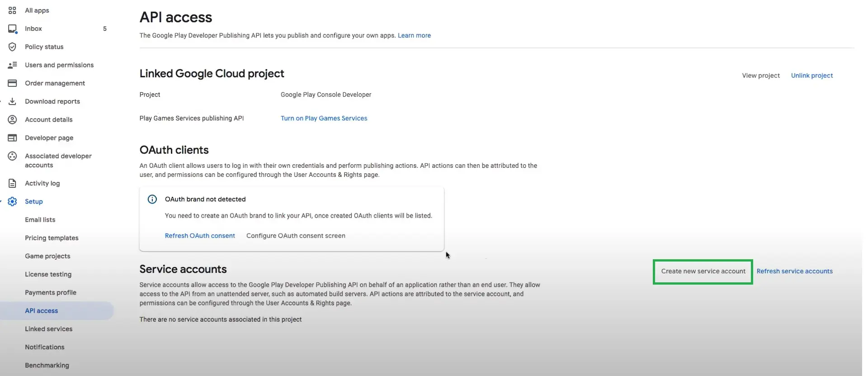
Task: Click the Developer page icon
Action: point(12,138)
